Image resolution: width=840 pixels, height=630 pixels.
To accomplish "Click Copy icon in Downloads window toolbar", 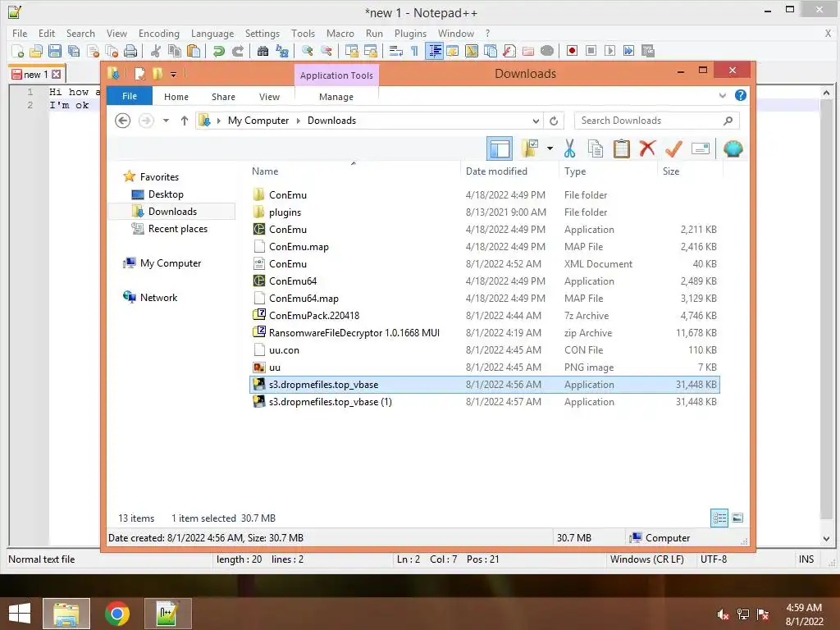I will click(596, 148).
